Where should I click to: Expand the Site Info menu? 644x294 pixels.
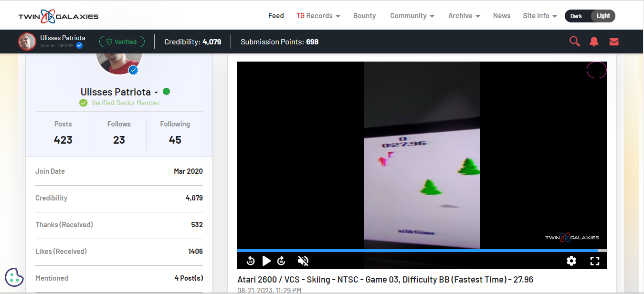point(540,16)
